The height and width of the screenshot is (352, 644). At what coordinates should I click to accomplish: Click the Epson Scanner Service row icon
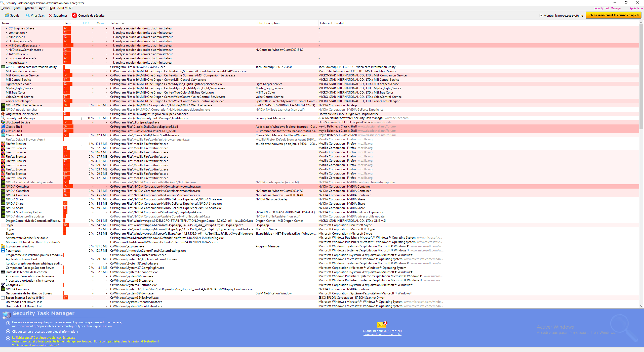click(3, 298)
